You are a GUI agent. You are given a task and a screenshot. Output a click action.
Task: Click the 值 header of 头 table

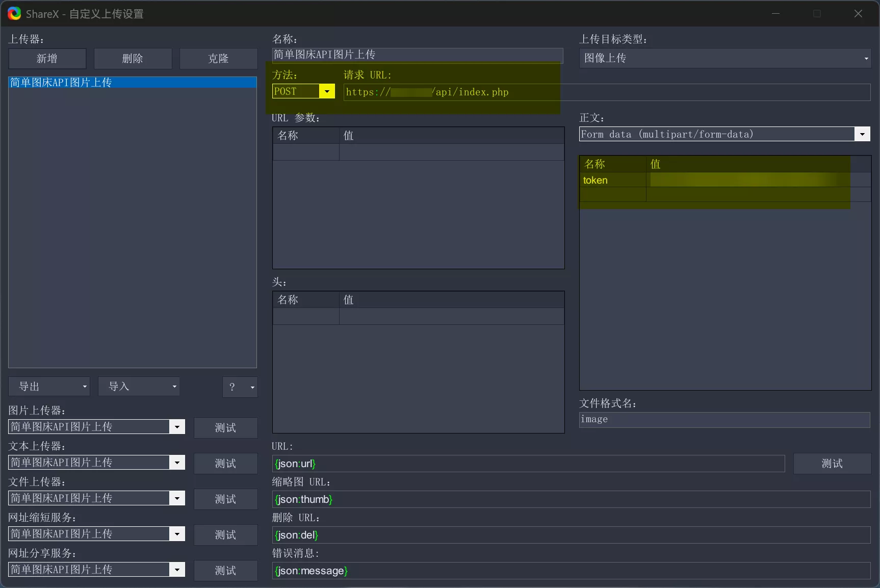point(452,300)
